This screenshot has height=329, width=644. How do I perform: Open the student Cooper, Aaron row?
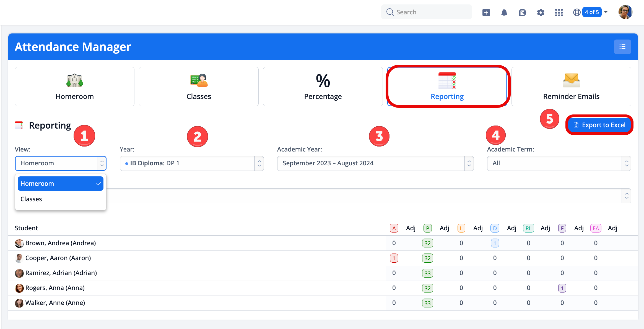coord(58,258)
